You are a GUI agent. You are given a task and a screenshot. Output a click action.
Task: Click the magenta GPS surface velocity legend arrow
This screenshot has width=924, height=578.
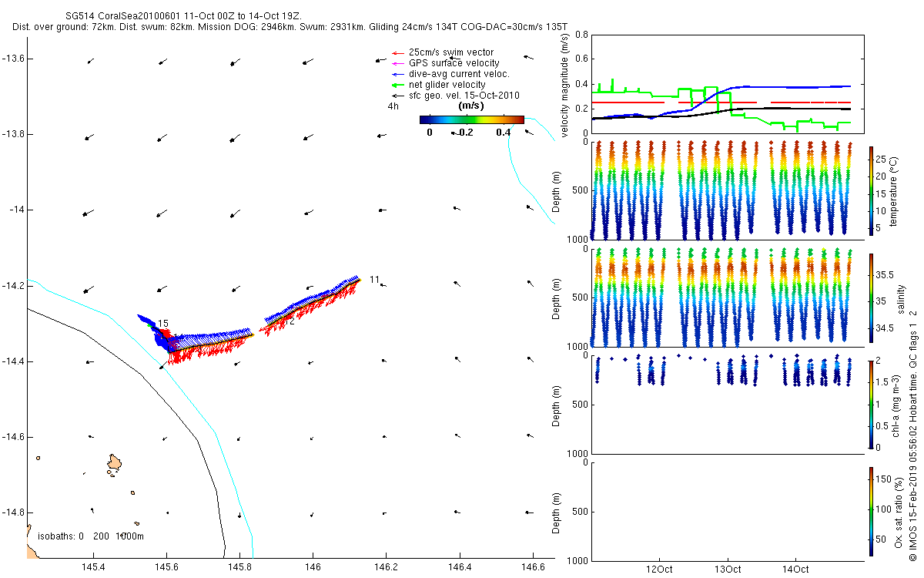[x=399, y=63]
